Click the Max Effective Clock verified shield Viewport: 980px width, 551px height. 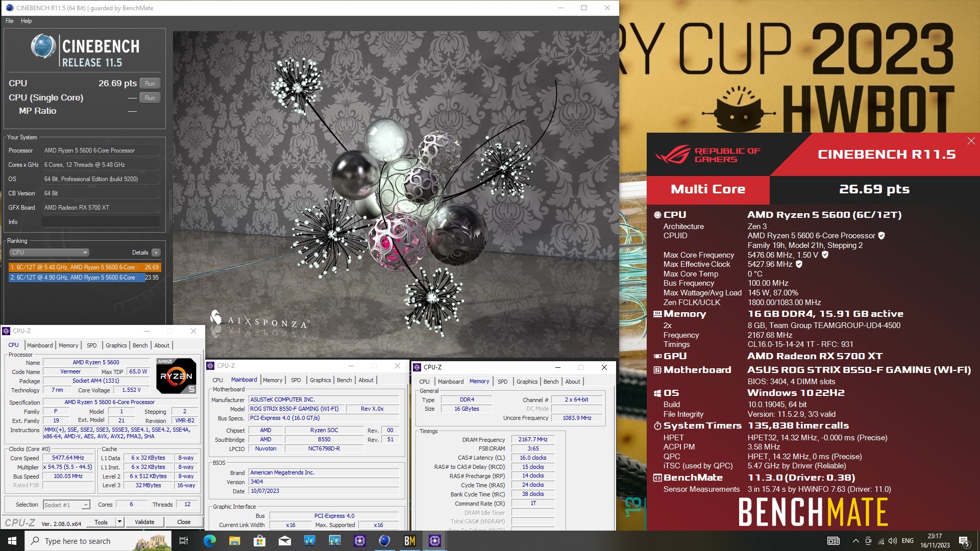click(799, 264)
